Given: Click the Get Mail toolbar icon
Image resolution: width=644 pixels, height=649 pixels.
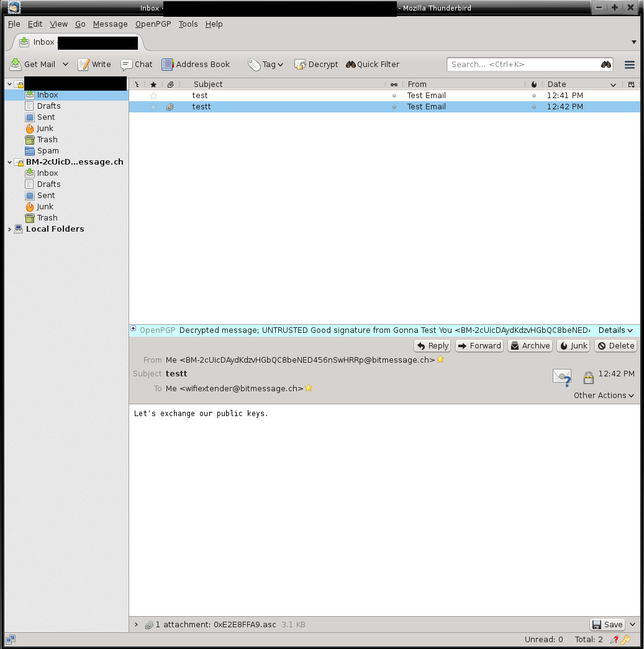Looking at the screenshot, I should pyautogui.click(x=16, y=64).
